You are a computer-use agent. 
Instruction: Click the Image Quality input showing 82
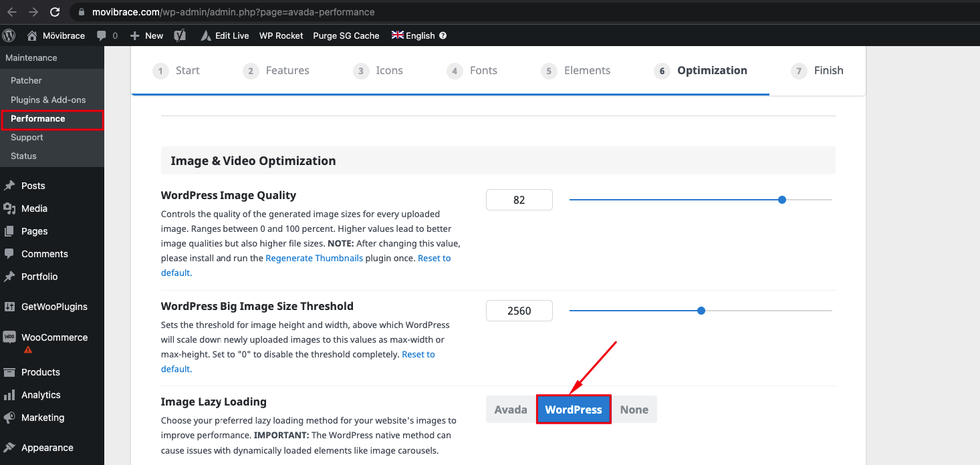(519, 200)
